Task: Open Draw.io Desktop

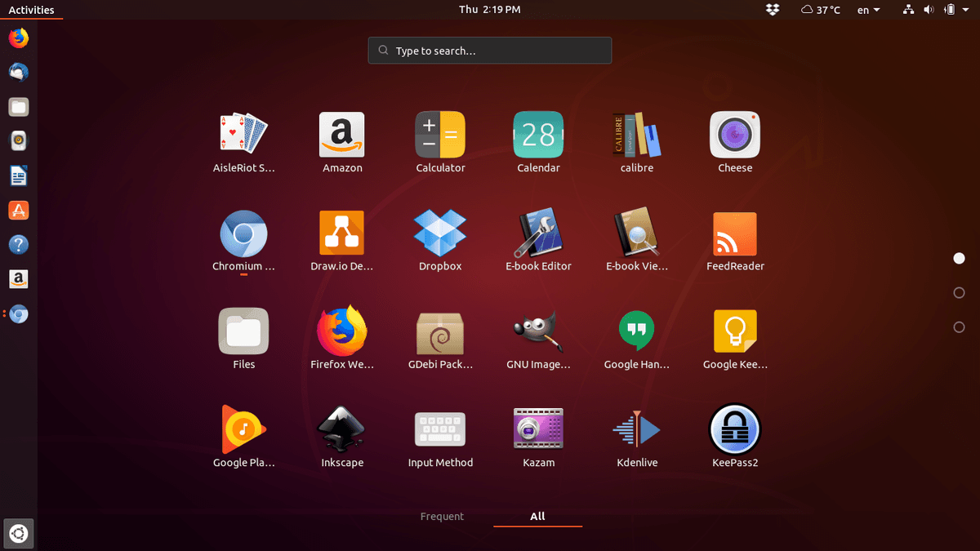Action: pos(342,233)
